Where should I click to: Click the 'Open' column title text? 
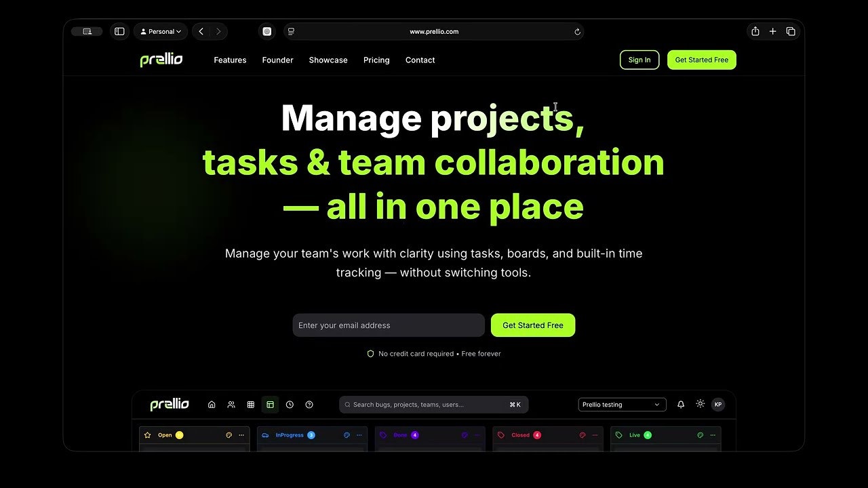[165, 435]
